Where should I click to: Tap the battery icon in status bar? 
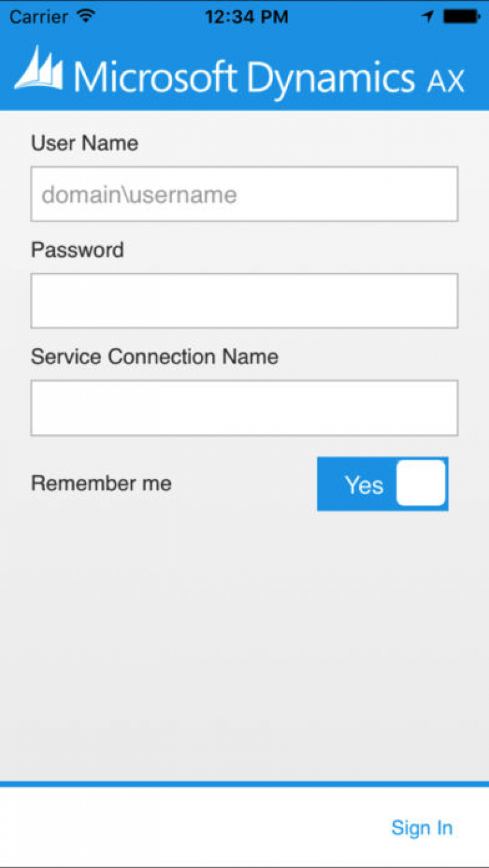click(x=461, y=17)
